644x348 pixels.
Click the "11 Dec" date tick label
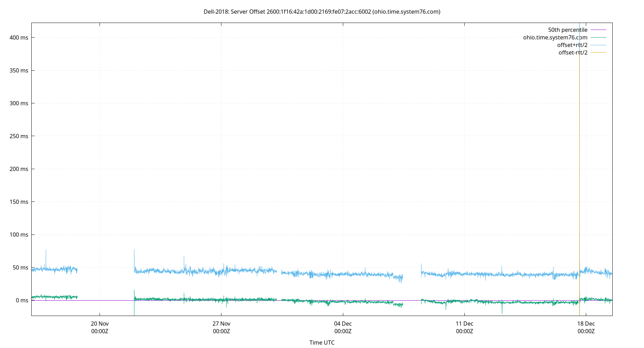[x=465, y=323]
